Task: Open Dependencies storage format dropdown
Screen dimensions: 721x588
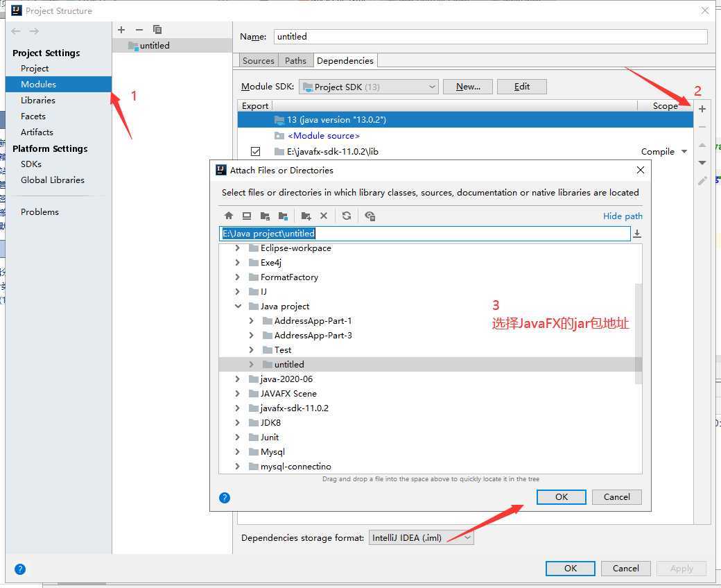Action: 422,537
